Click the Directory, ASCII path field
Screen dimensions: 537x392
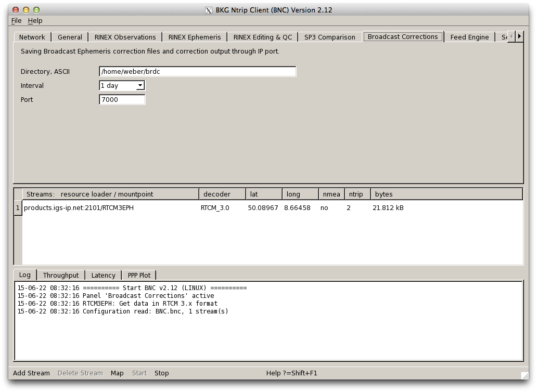click(x=197, y=72)
